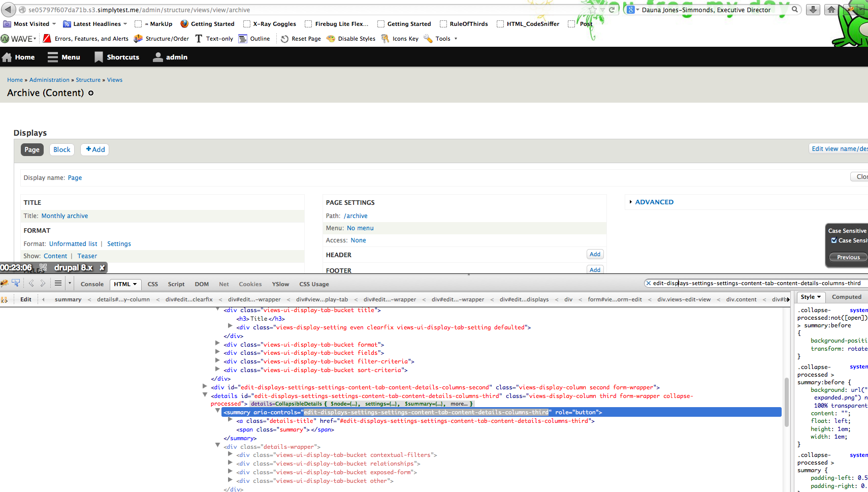Click the Administration breadcrumb link

pyautogui.click(x=49, y=80)
